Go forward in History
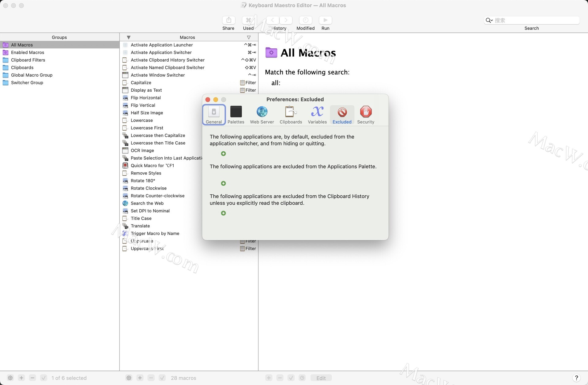Viewport: 588px width, 385px height. (286, 20)
